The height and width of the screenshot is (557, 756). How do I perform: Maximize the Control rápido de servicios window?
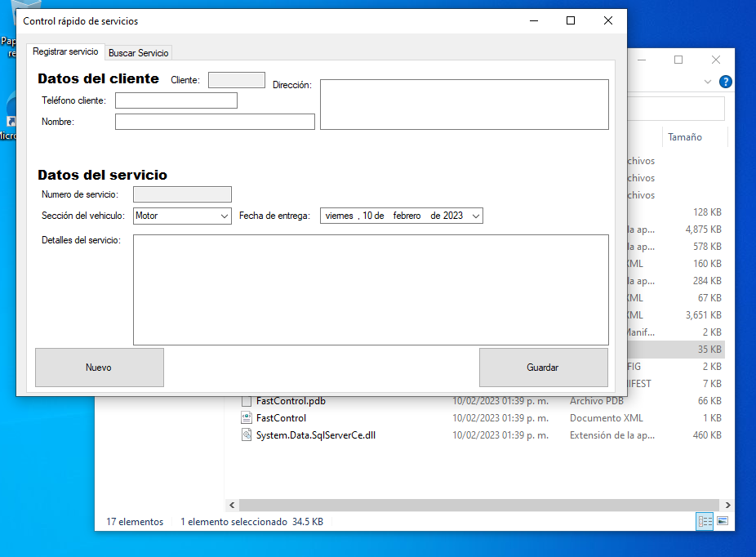click(571, 20)
